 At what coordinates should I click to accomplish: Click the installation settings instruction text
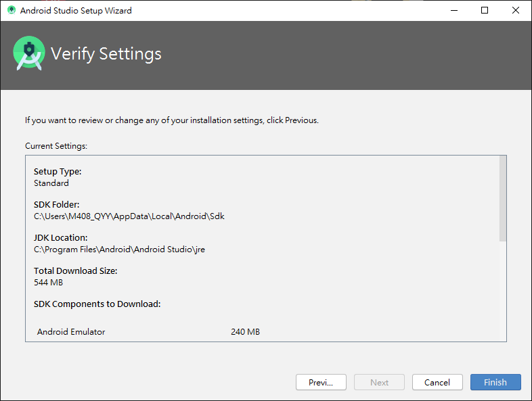click(172, 120)
